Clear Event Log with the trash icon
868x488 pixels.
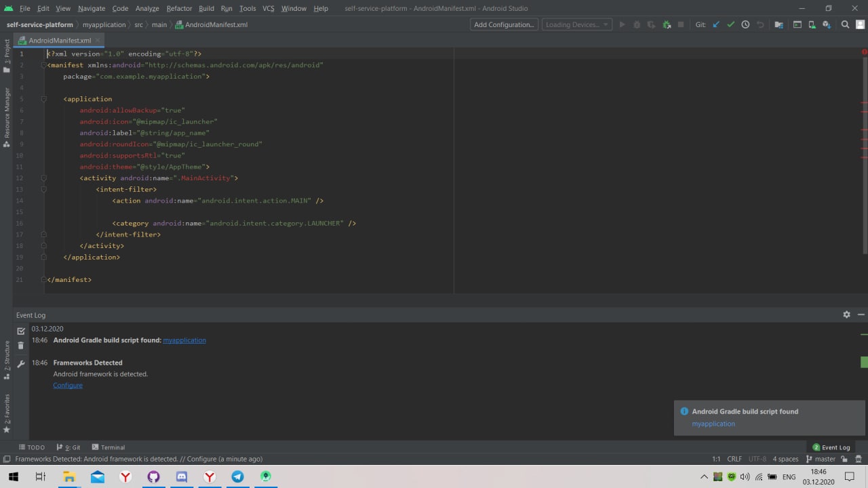tap(21, 346)
